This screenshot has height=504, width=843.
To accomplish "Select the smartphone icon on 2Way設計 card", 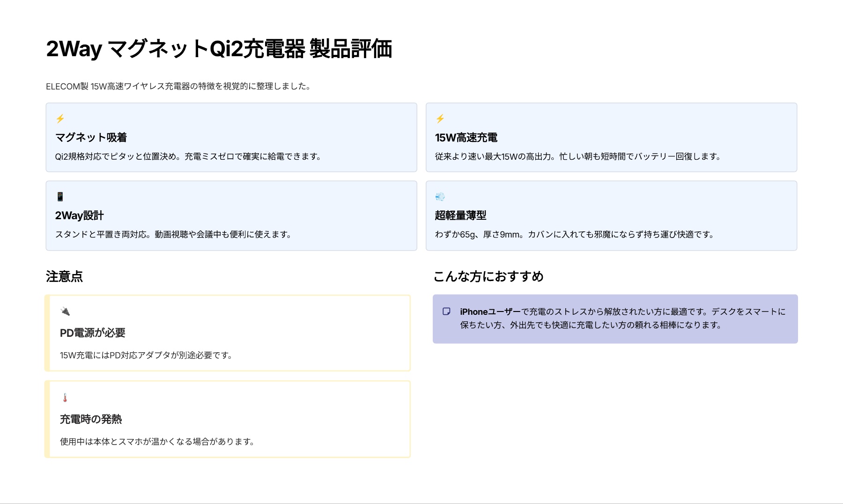I will [60, 197].
